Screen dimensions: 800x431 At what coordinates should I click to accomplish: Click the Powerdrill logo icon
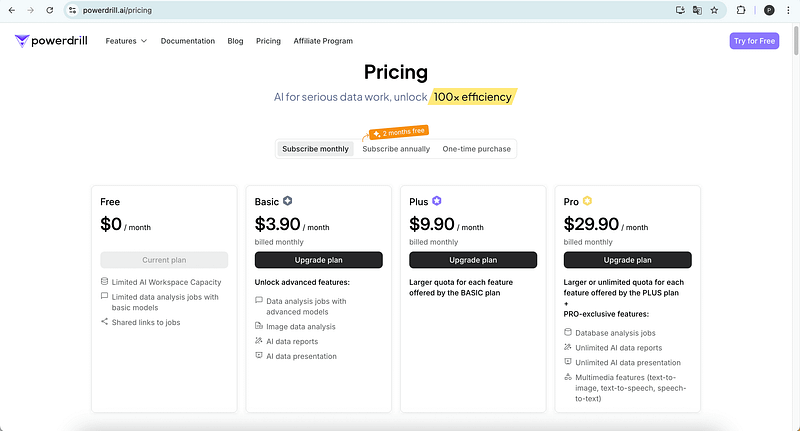point(22,41)
